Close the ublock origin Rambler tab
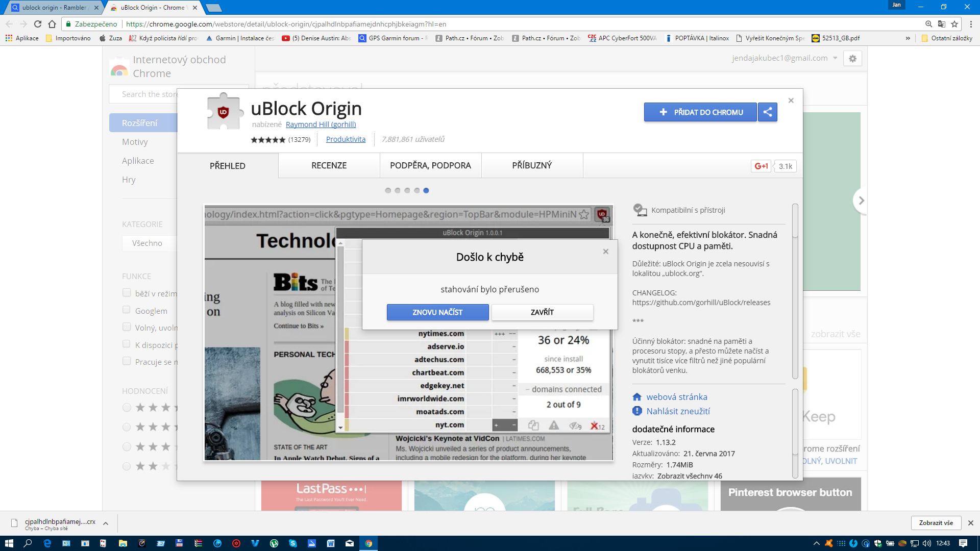The image size is (980, 551). point(96,8)
